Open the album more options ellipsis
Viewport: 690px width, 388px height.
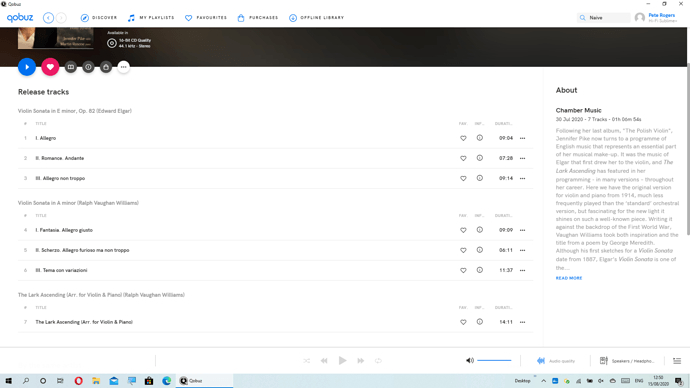[124, 67]
